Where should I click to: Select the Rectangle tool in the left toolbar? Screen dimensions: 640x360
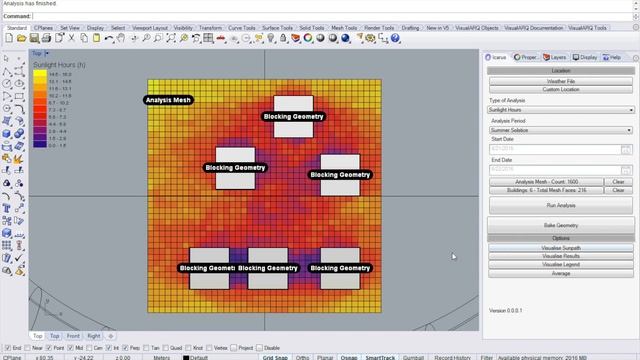pos(19,97)
